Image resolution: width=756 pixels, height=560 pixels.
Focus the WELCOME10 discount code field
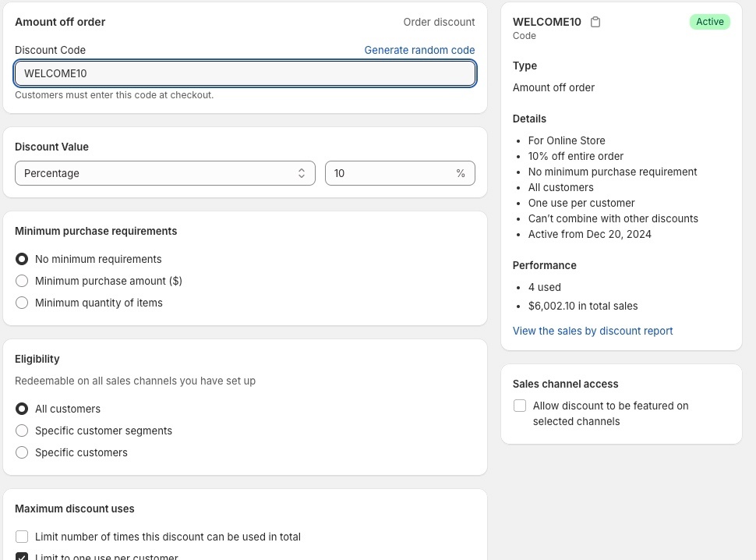[x=245, y=73]
